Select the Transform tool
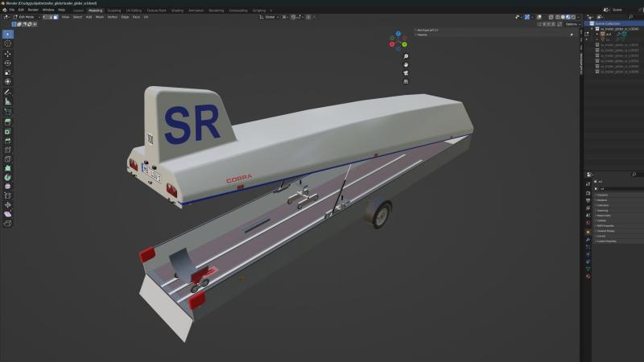This screenshot has height=362, width=644. click(8, 82)
